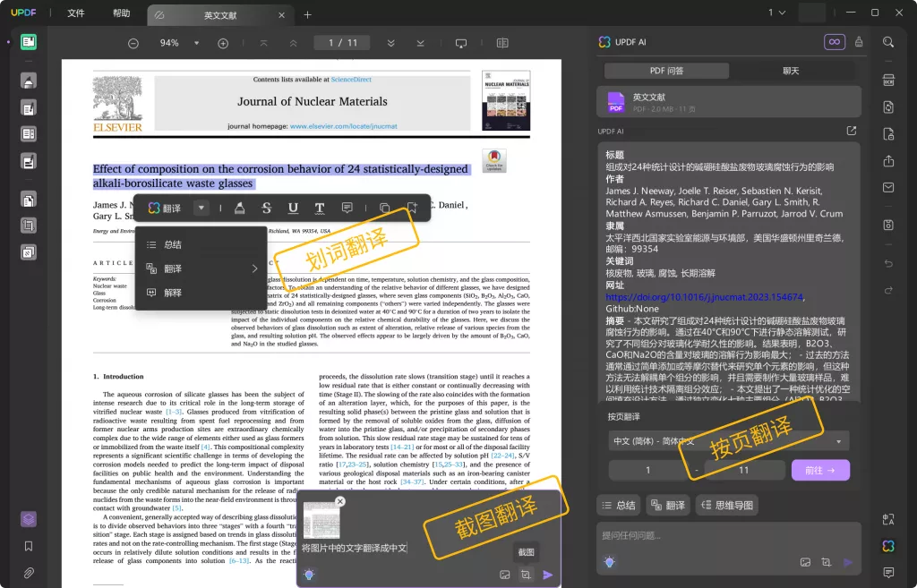917x588 pixels.
Task: Click the export icon beside UPDF AI label
Action: click(852, 131)
